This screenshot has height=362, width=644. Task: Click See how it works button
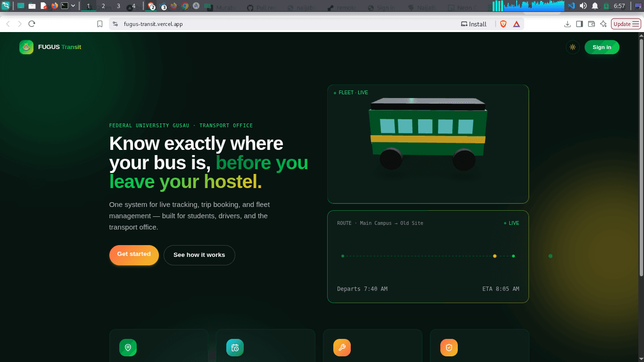tap(199, 255)
